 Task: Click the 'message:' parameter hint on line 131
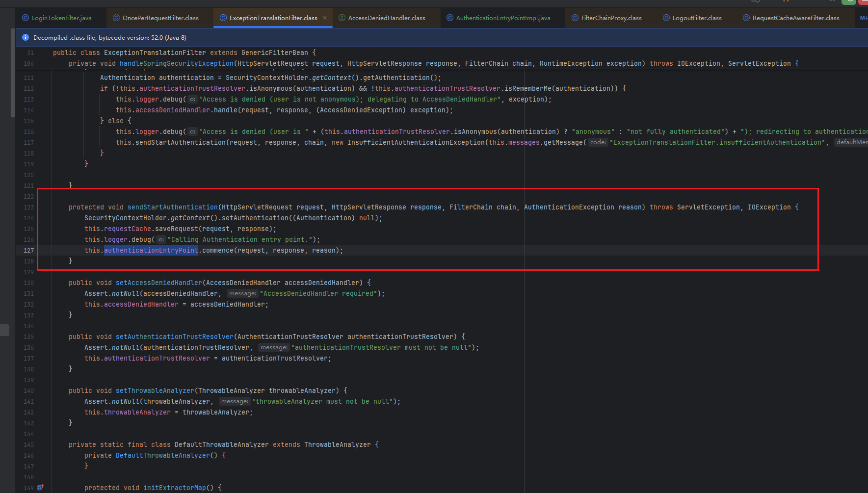(x=242, y=293)
